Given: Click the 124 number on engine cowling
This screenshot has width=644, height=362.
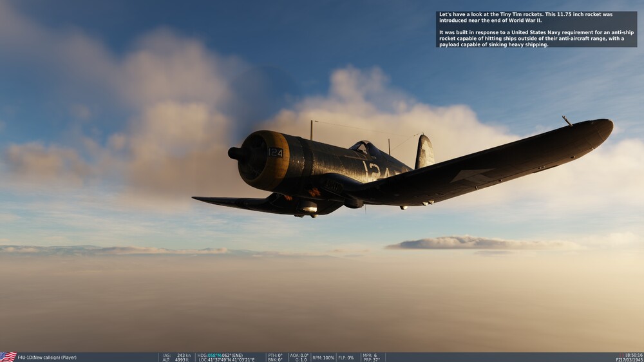Looking at the screenshot, I should 275,153.
